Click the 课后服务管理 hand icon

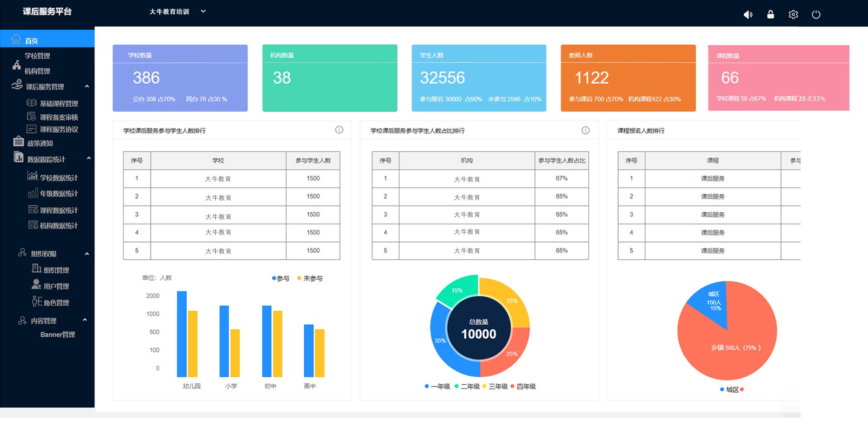click(17, 84)
